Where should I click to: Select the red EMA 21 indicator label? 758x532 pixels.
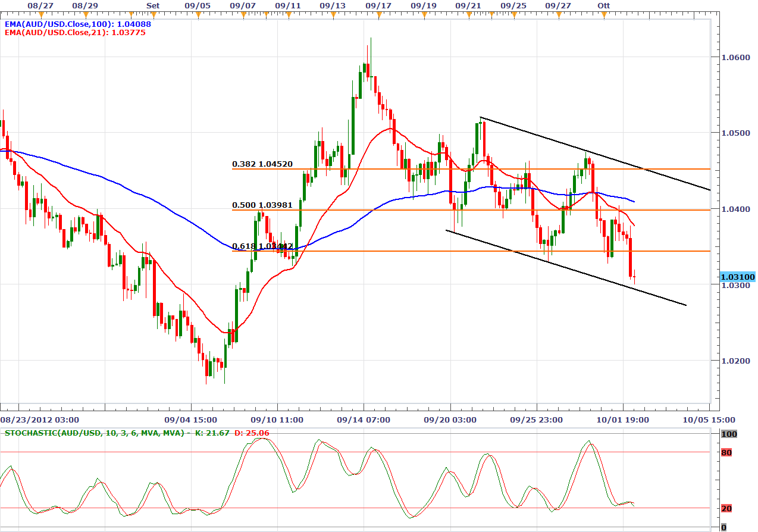(75, 33)
